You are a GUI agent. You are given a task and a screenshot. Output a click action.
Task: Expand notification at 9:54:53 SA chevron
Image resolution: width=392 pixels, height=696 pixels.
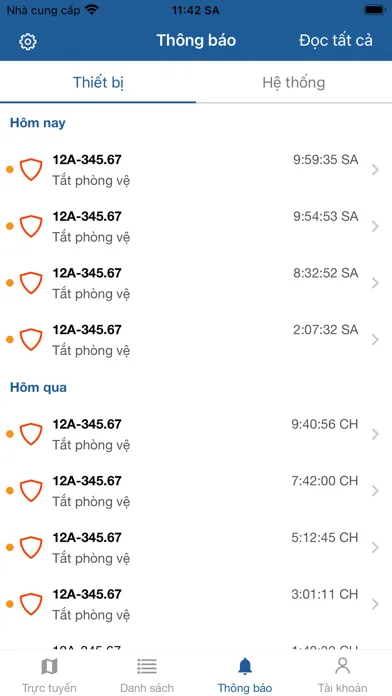375,226
